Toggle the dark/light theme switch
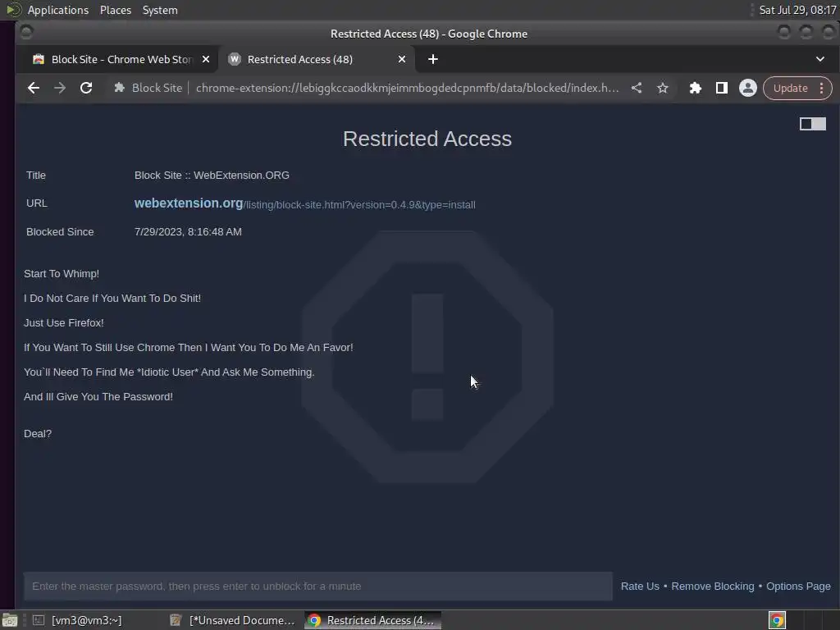 pyautogui.click(x=813, y=124)
